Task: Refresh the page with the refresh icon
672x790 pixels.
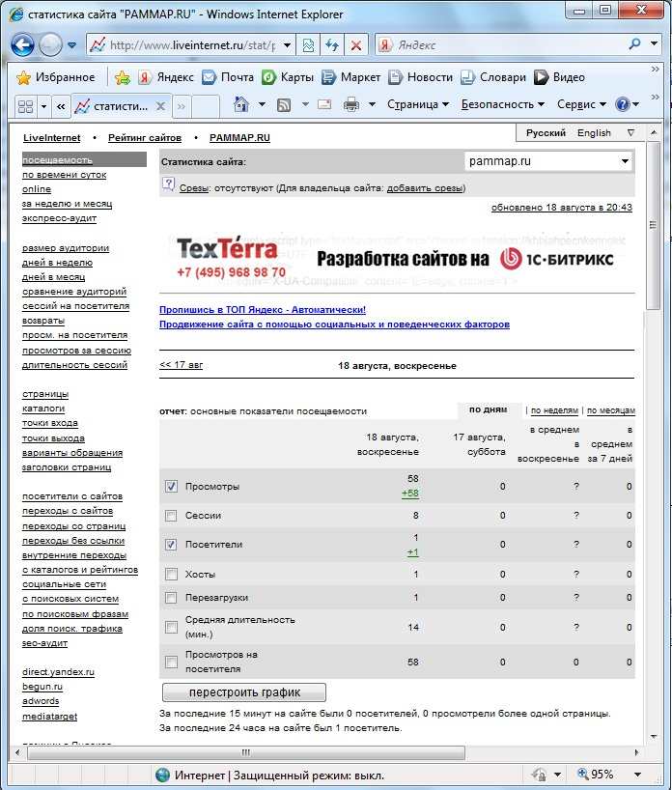Action: 331,45
